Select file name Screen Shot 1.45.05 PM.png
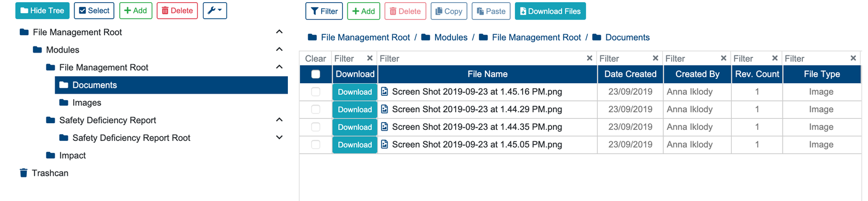 [x=477, y=145]
